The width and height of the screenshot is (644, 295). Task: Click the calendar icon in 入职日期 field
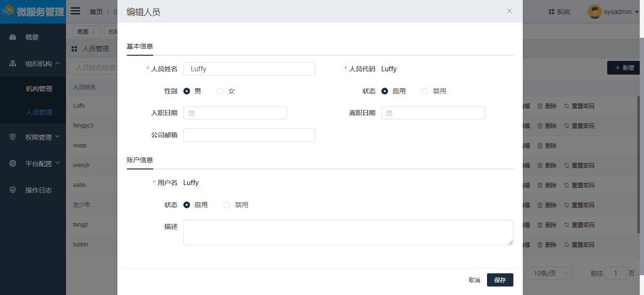191,113
